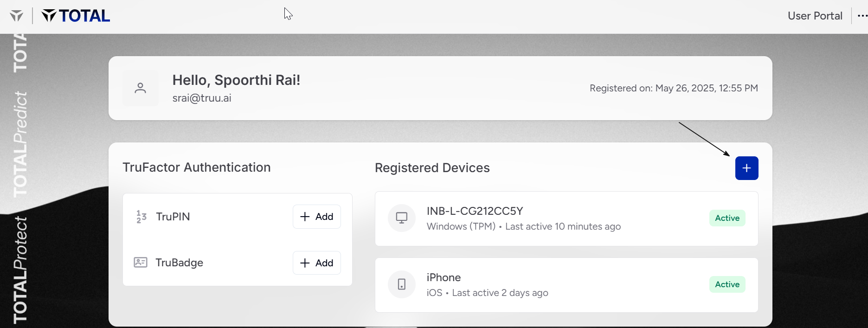
Task: Click the desktop monitor icon for INB-L-CG212CC5Y
Action: [402, 218]
